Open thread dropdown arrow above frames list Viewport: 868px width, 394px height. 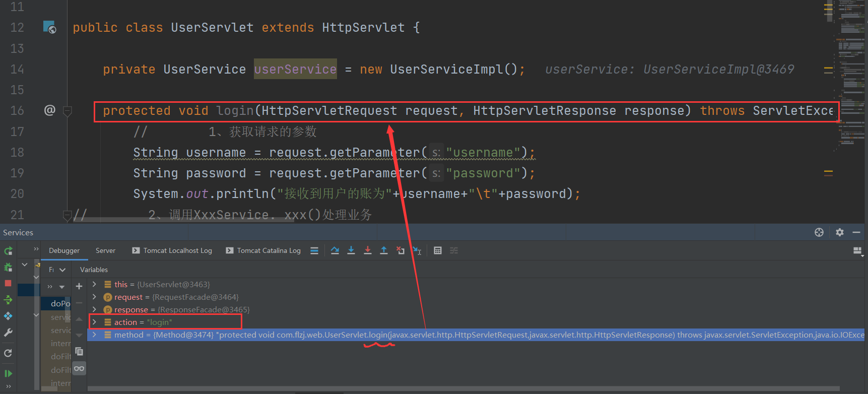click(x=62, y=287)
